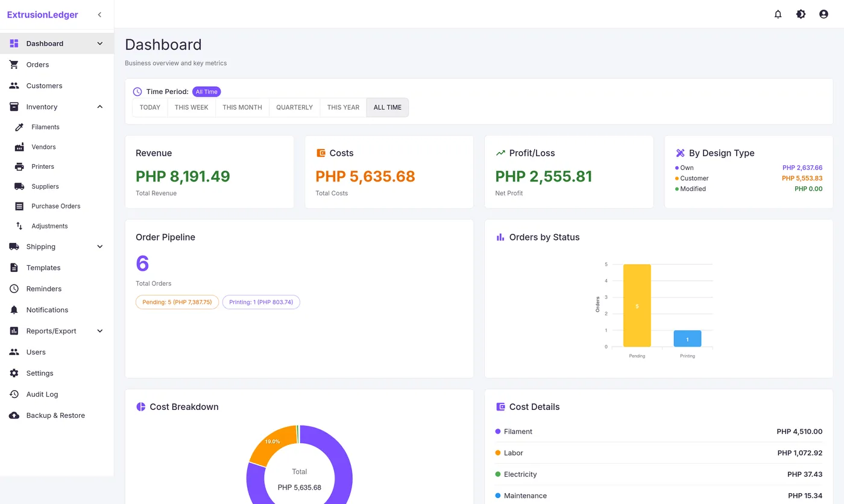Open the Notifications sidebar item

pyautogui.click(x=57, y=310)
